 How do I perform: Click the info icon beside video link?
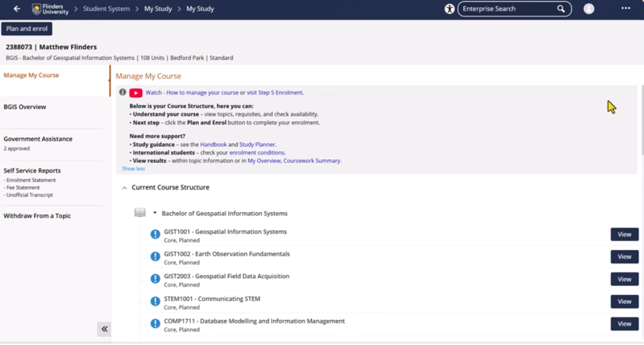tap(123, 92)
